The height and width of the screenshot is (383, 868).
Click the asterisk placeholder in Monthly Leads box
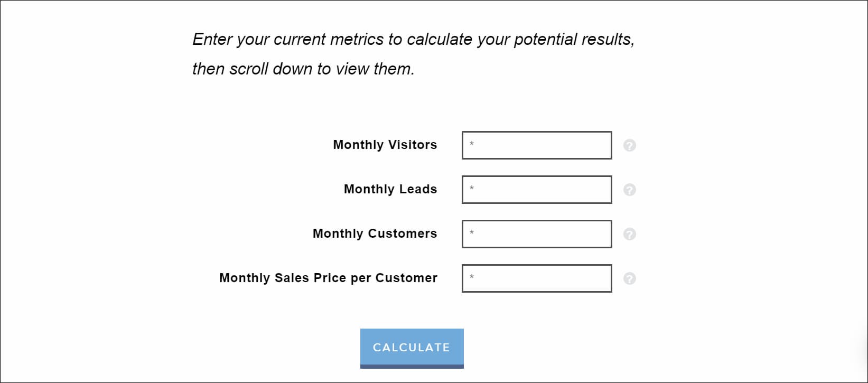(x=472, y=188)
